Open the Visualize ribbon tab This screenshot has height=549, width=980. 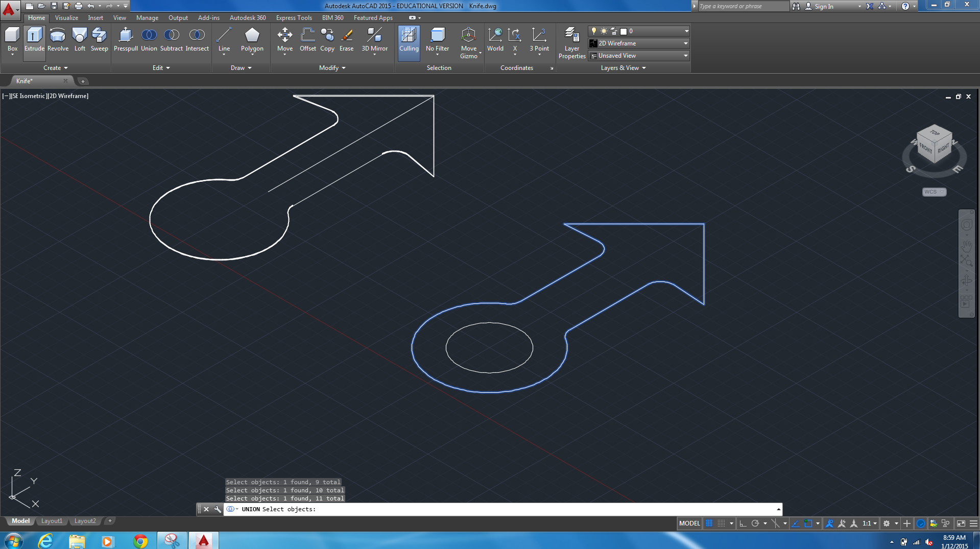coord(66,18)
